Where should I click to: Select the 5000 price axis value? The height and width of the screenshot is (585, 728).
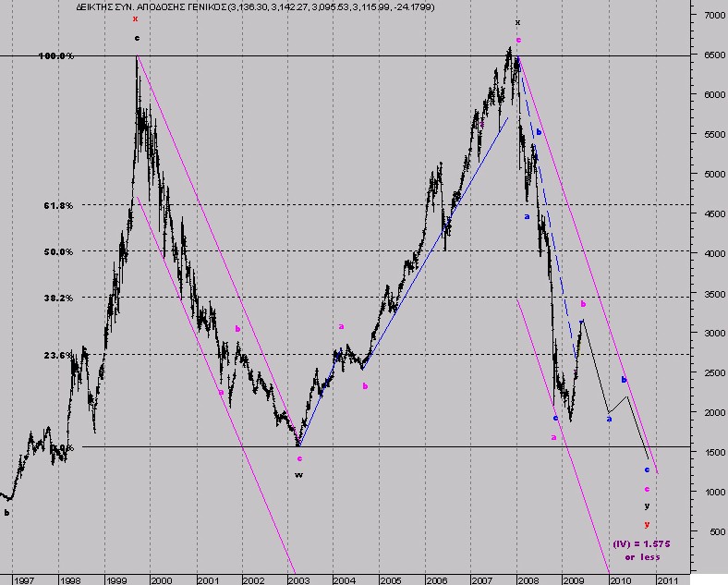(715, 174)
